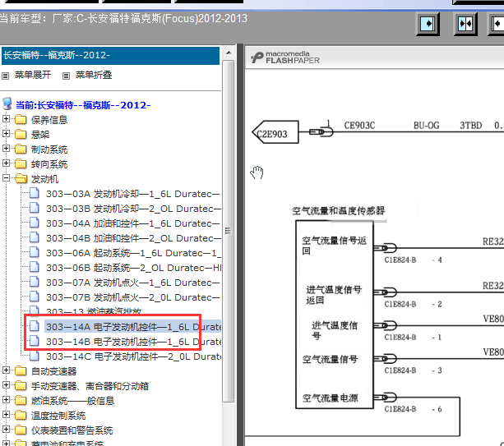Expand the 手动变速器、离合器和分动箱 node

click(x=6, y=385)
